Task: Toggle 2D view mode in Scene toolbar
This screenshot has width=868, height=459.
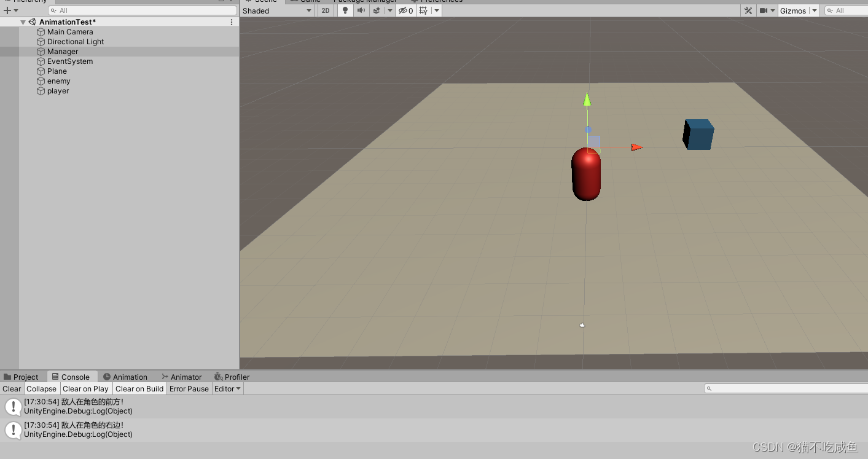Action: coord(326,10)
